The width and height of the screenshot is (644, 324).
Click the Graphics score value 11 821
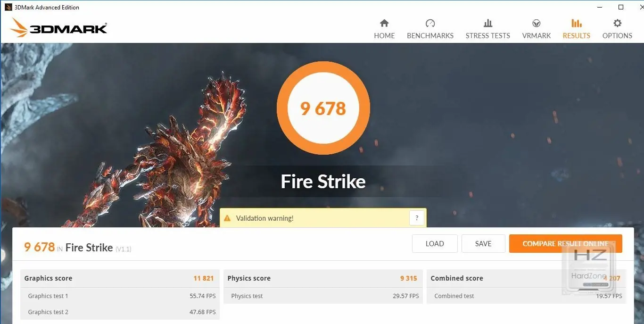204,278
